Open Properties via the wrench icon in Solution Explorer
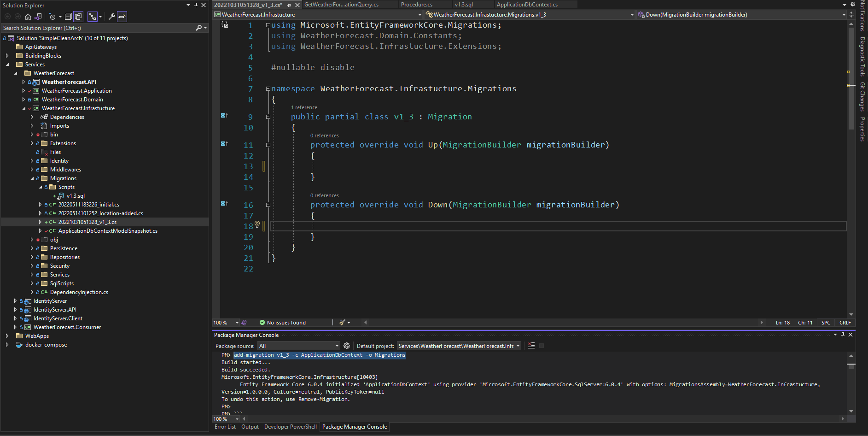This screenshot has height=436, width=868. pyautogui.click(x=112, y=17)
